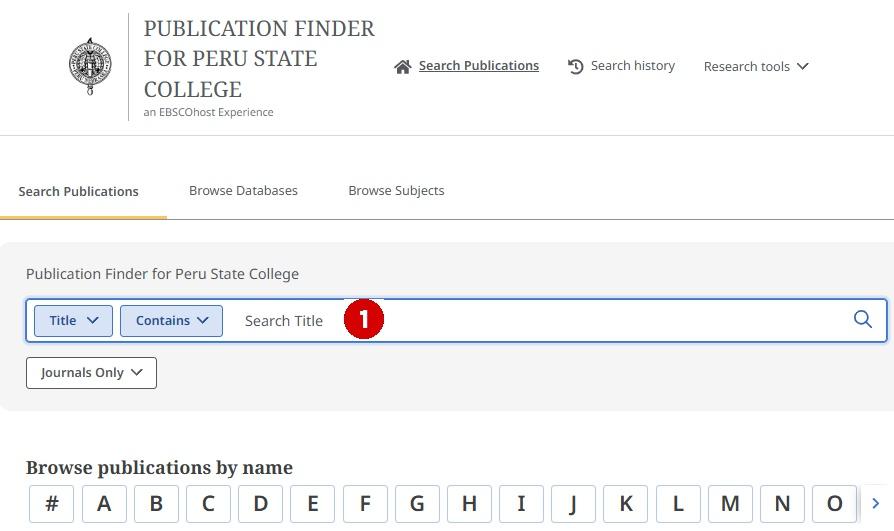Browse publications starting with letter M
Image resolution: width=894 pixels, height=531 pixels.
[x=730, y=504]
